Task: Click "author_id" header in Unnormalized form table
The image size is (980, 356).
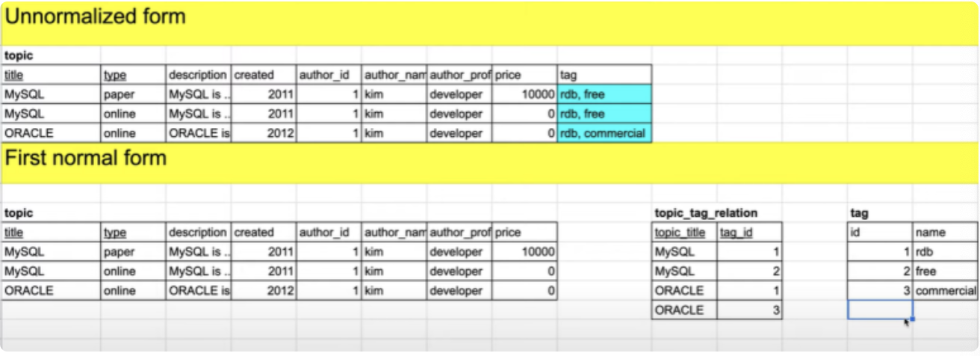Action: click(x=329, y=75)
